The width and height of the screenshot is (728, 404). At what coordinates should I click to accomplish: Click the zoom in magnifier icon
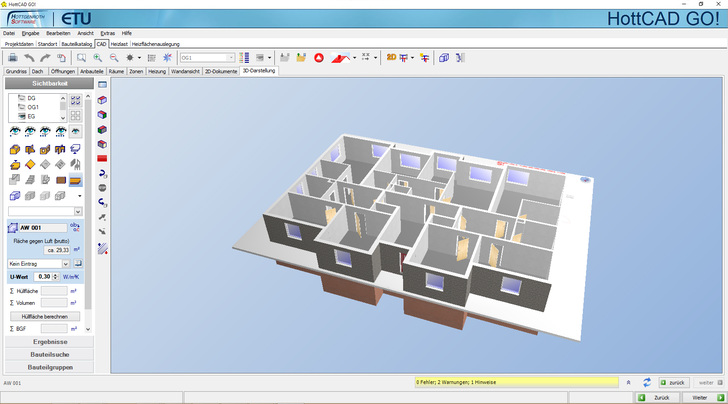point(98,59)
